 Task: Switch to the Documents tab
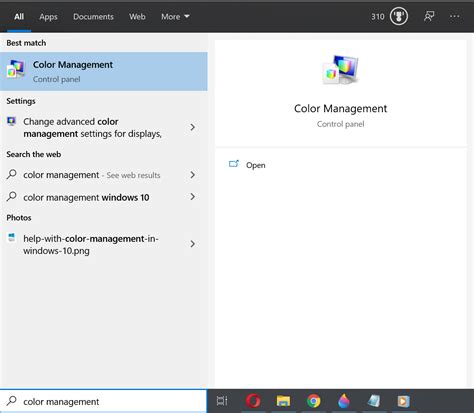[x=93, y=17]
